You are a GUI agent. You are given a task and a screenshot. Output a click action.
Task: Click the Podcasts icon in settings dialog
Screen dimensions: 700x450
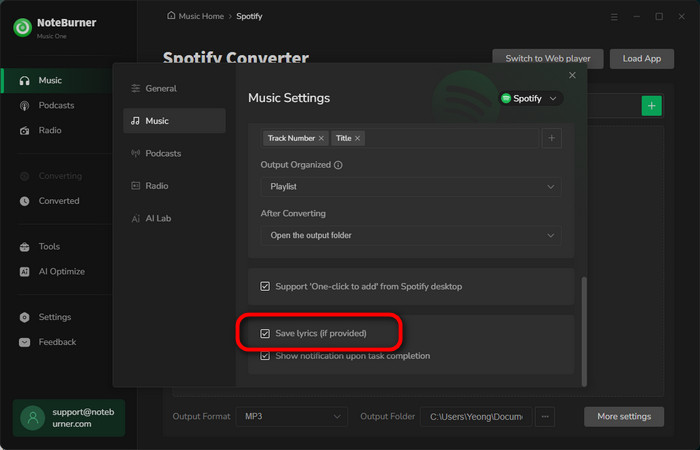136,154
